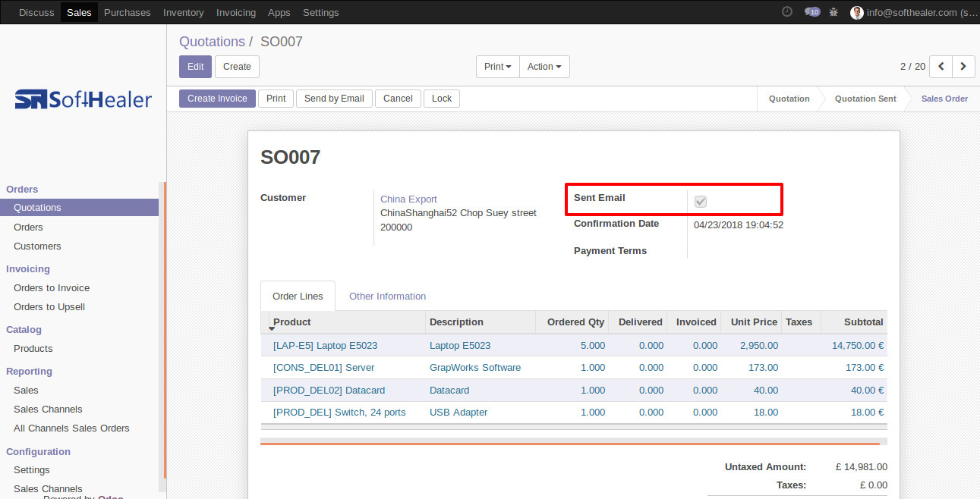Switch to Order Lines tab
Screen dimensions: 980x499
click(298, 296)
